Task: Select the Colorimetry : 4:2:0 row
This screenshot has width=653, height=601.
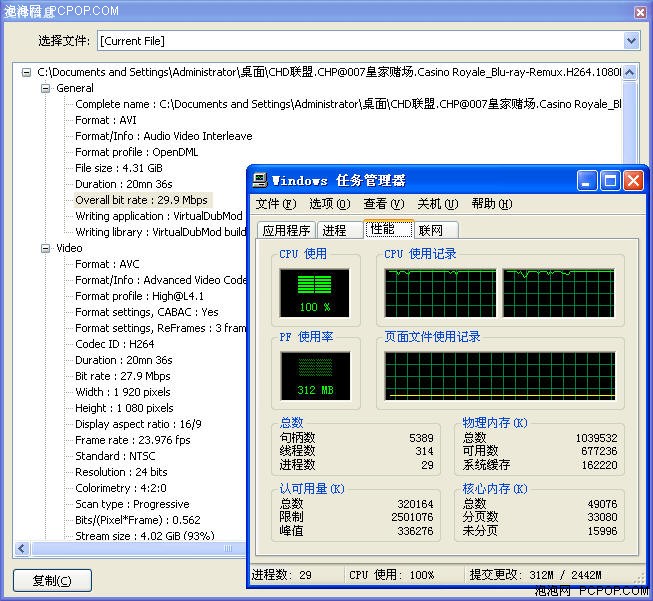Action: coord(121,489)
